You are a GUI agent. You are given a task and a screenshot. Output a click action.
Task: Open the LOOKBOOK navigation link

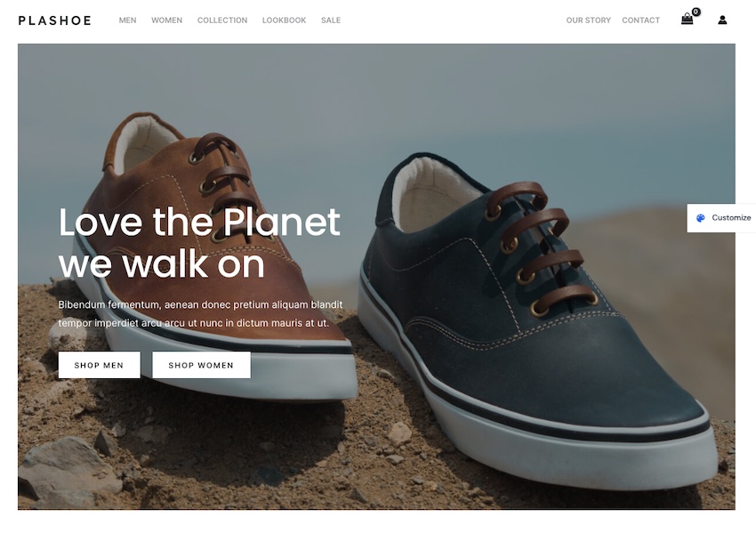point(284,20)
